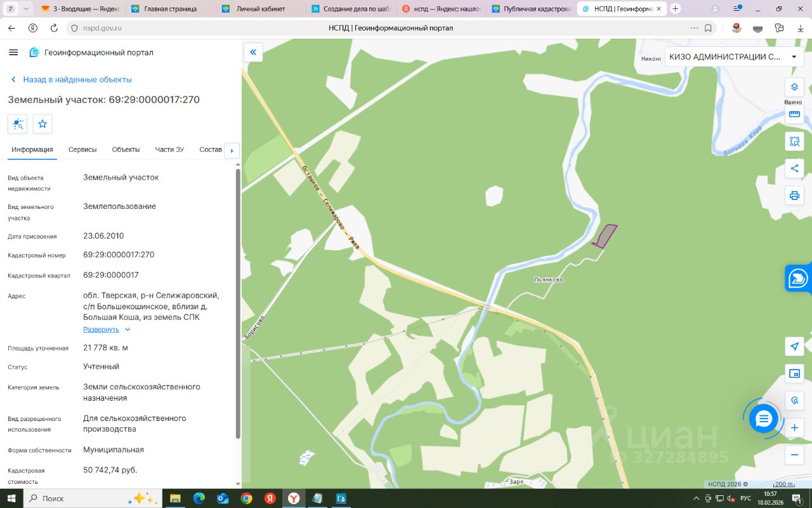Viewport: 812px width, 508px height.
Task: Open browser downloads with the arrow icon
Action: tap(799, 29)
